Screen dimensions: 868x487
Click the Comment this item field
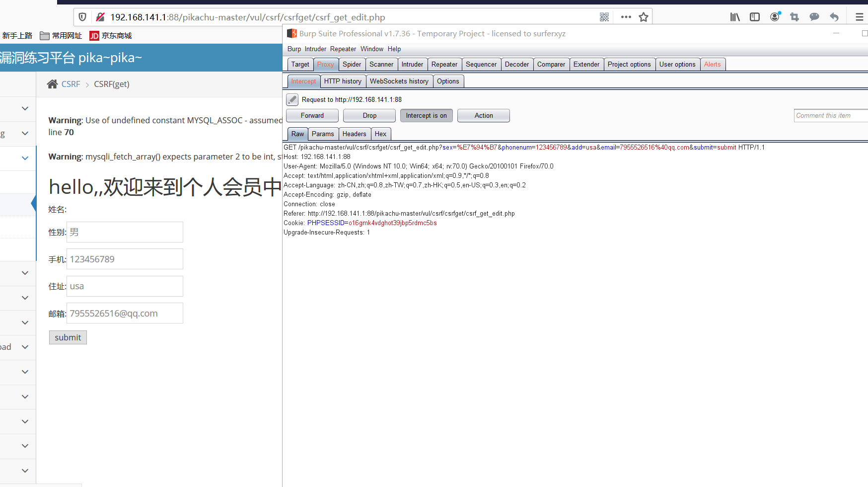pos(831,116)
